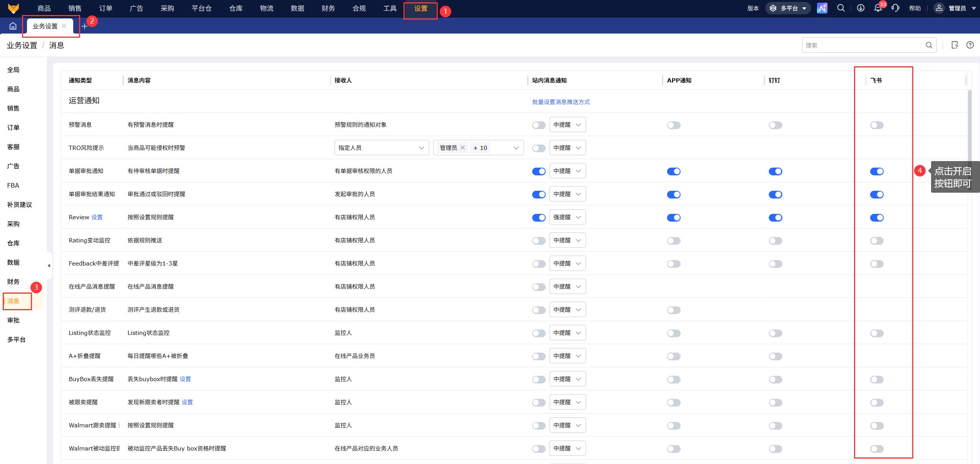Click the magnifier in the settings search box
The height and width of the screenshot is (464, 980).
929,45
